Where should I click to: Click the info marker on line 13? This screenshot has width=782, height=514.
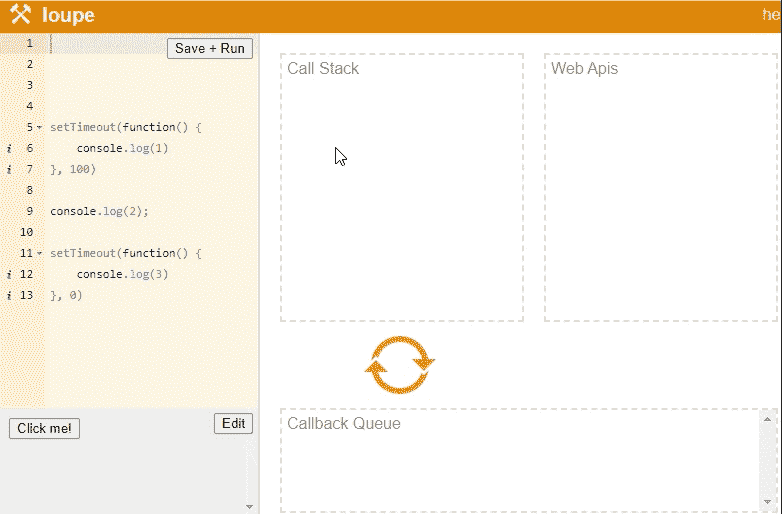[x=9, y=295]
